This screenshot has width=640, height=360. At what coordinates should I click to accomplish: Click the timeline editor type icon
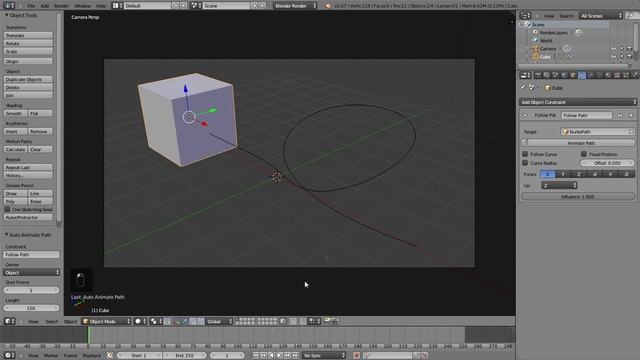point(9,356)
